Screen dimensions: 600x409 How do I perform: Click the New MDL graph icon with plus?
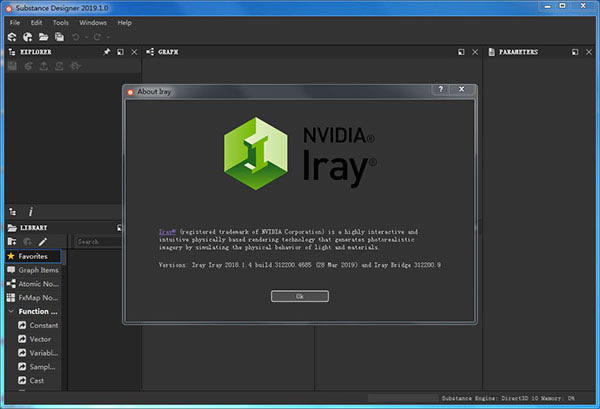[x=28, y=37]
